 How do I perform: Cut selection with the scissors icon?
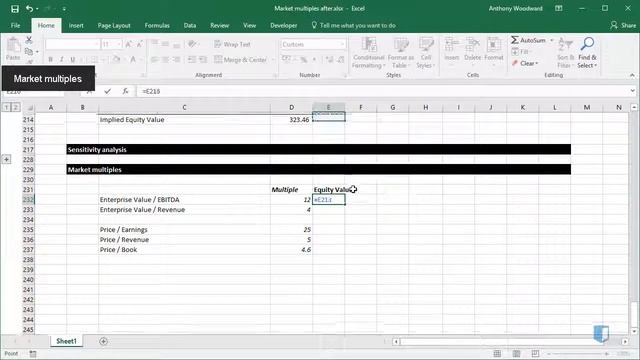[29, 40]
